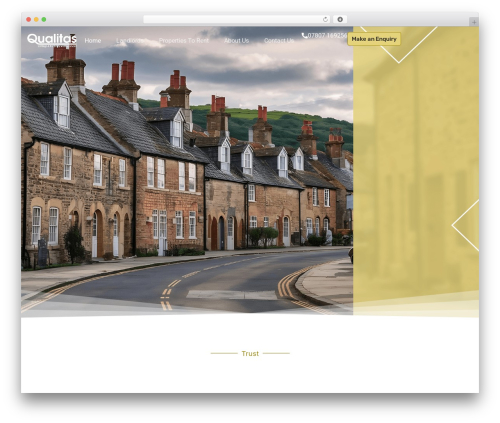Click the phone number 07807 169256
Image resolution: width=500 pixels, height=423 pixels.
click(327, 35)
